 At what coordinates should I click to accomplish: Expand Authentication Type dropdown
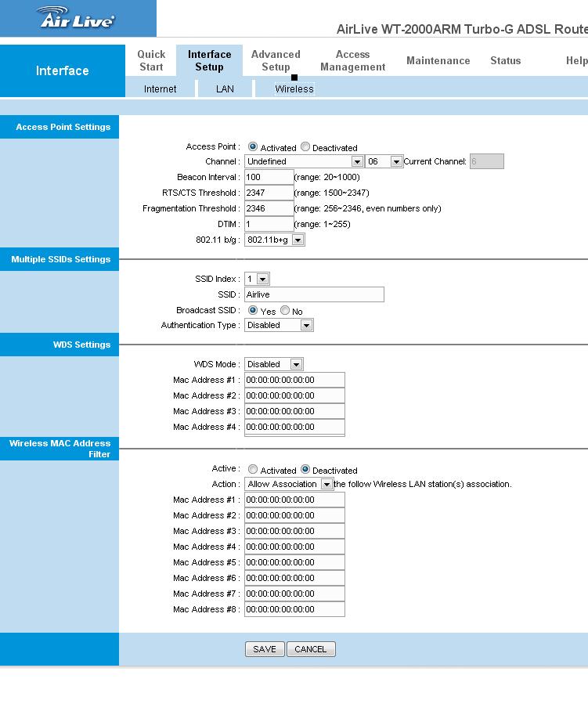(x=279, y=325)
